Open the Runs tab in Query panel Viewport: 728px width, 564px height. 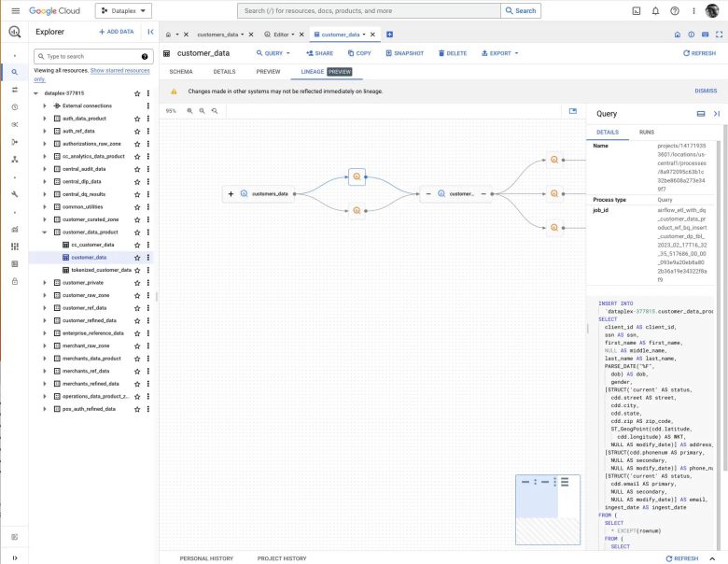(646, 133)
